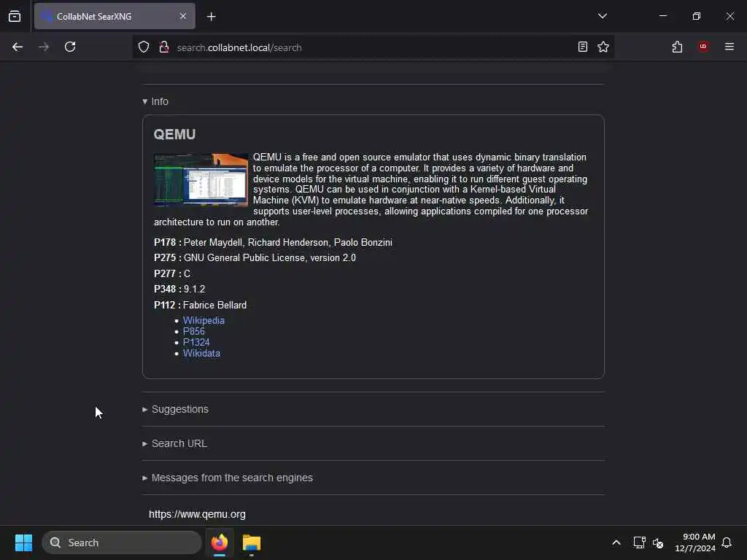Click the P277 : C line
This screenshot has width=747, height=560.
pyautogui.click(x=172, y=274)
